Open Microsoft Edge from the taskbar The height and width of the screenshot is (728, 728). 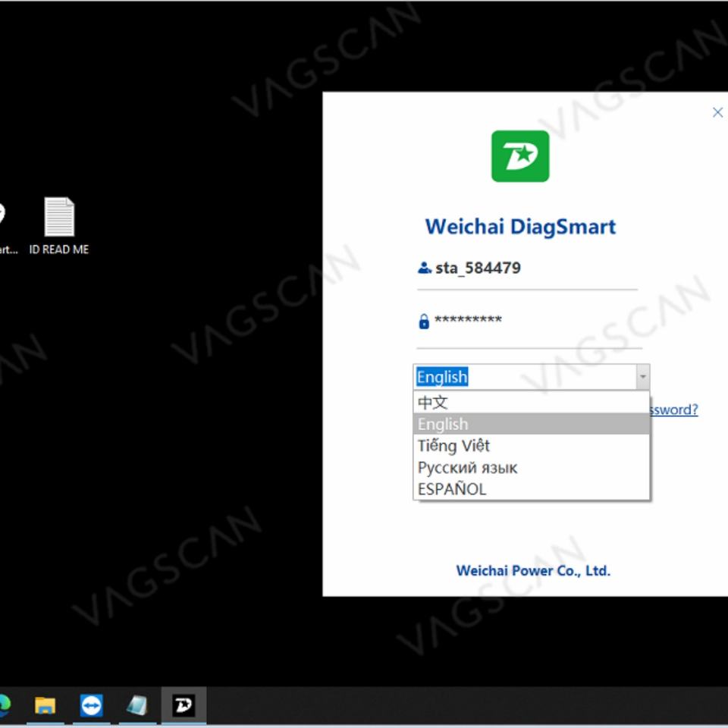(x=5, y=705)
